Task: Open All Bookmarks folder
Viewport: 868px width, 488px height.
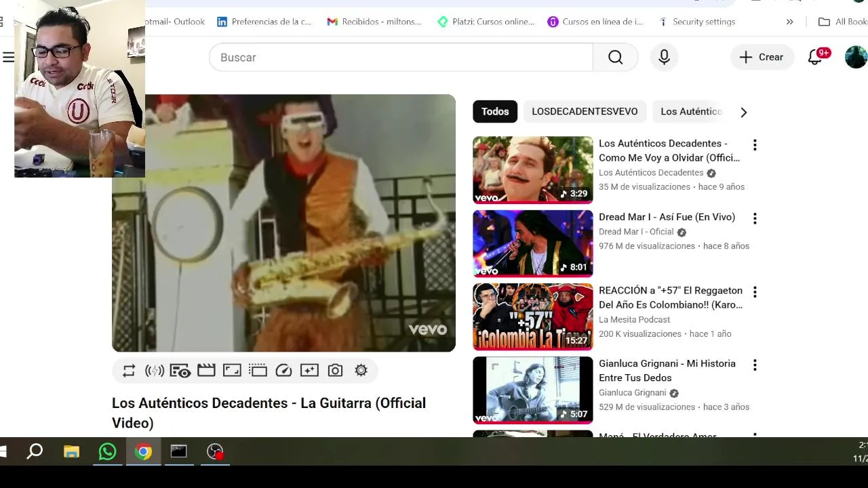Action: [x=843, y=22]
